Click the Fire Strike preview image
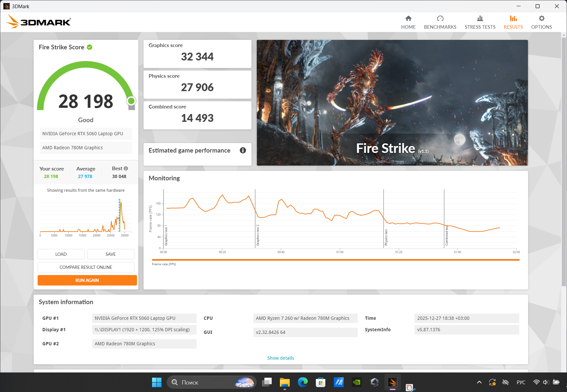 pos(392,103)
